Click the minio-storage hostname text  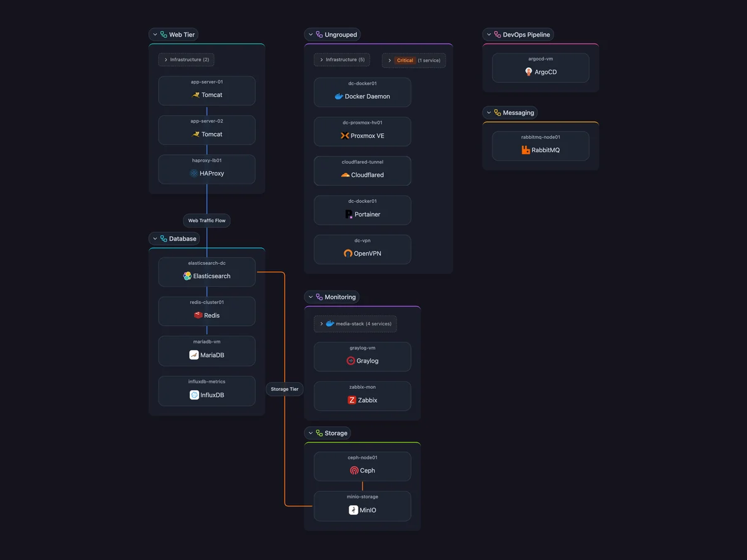pos(362,497)
